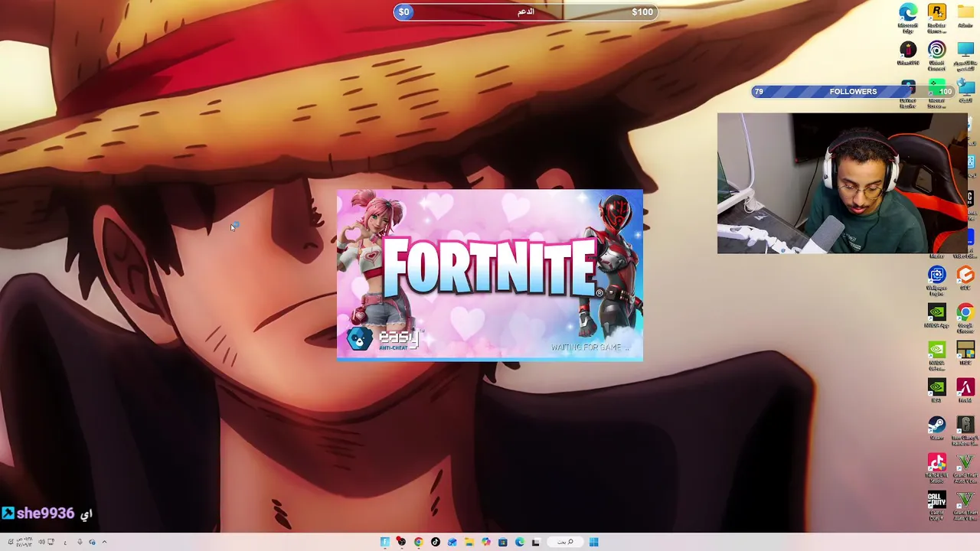Open This PC monitor desktop icon
980x551 pixels.
tap(965, 56)
